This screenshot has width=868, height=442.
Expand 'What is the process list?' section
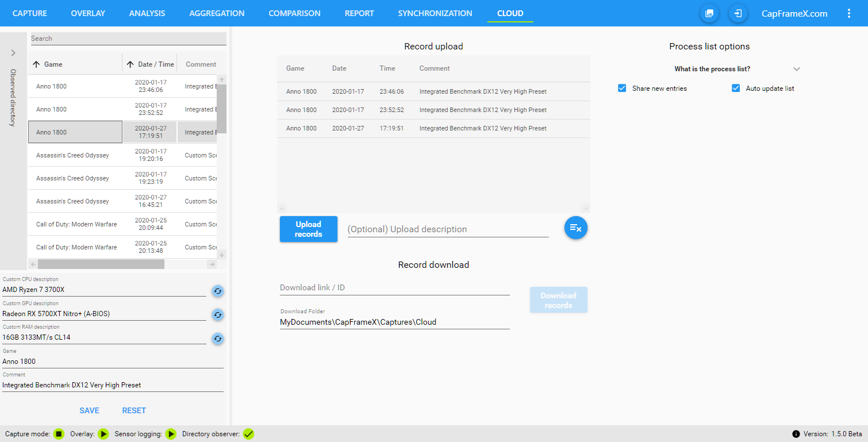pyautogui.click(x=796, y=69)
